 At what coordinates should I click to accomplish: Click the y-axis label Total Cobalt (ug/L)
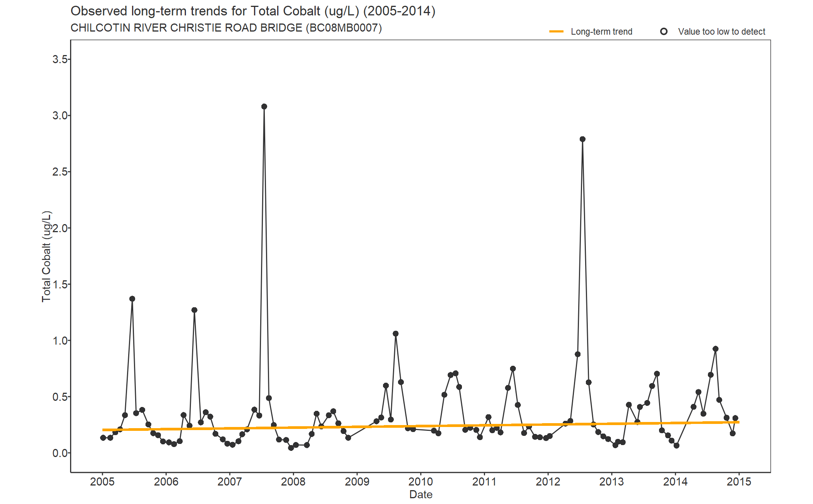pyautogui.click(x=46, y=256)
